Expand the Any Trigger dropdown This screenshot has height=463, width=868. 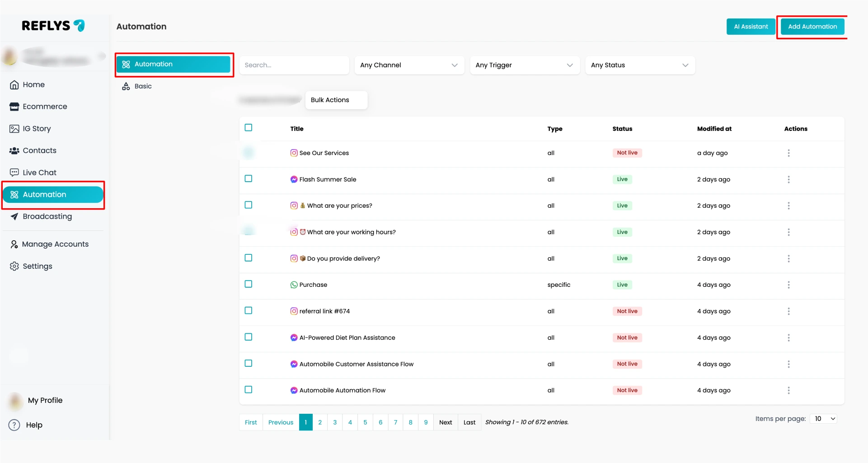coord(525,65)
